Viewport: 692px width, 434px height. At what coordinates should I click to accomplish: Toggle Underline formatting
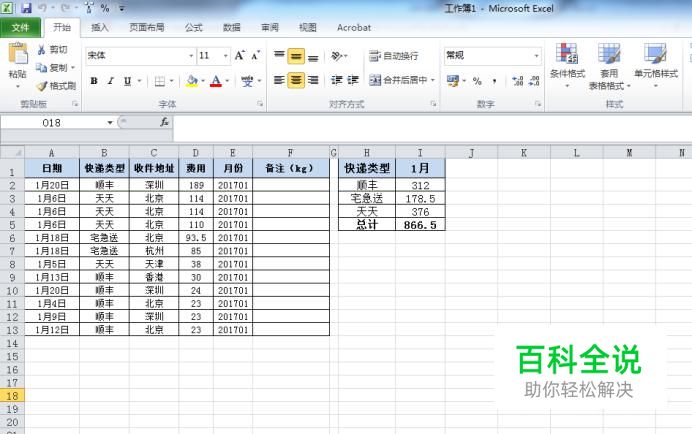coord(127,81)
